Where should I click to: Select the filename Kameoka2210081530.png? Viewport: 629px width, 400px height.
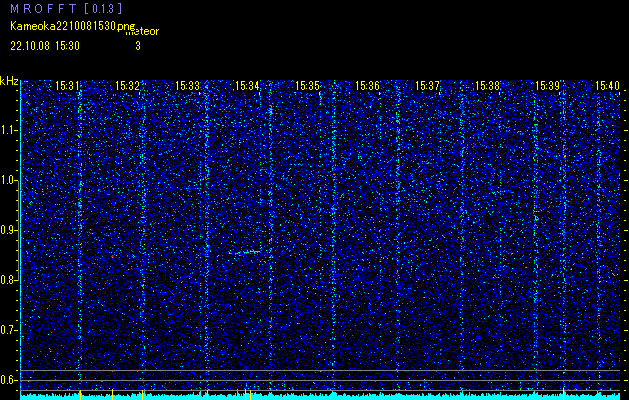coord(74,26)
